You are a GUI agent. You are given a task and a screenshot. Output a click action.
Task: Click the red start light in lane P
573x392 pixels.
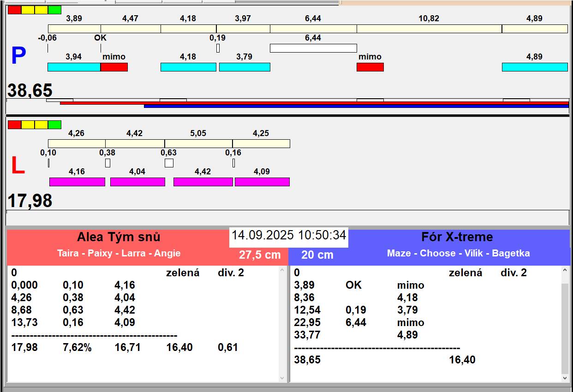14,10
